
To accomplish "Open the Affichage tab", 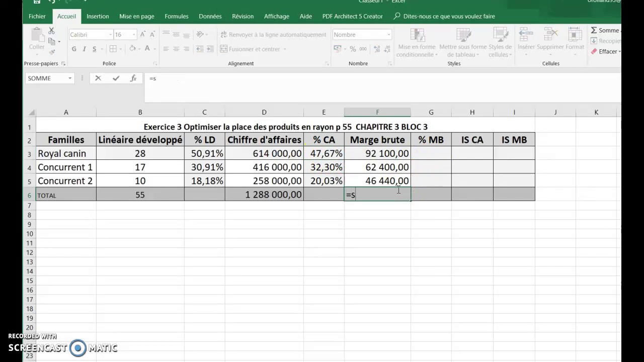I will [277, 16].
